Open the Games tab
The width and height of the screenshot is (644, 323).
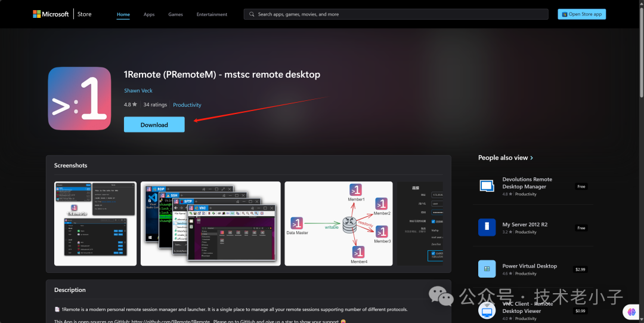175,14
